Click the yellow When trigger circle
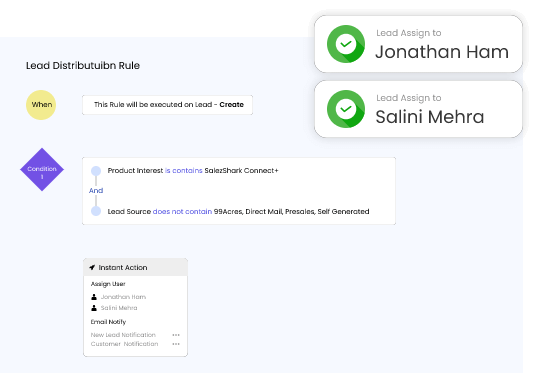 [x=41, y=105]
